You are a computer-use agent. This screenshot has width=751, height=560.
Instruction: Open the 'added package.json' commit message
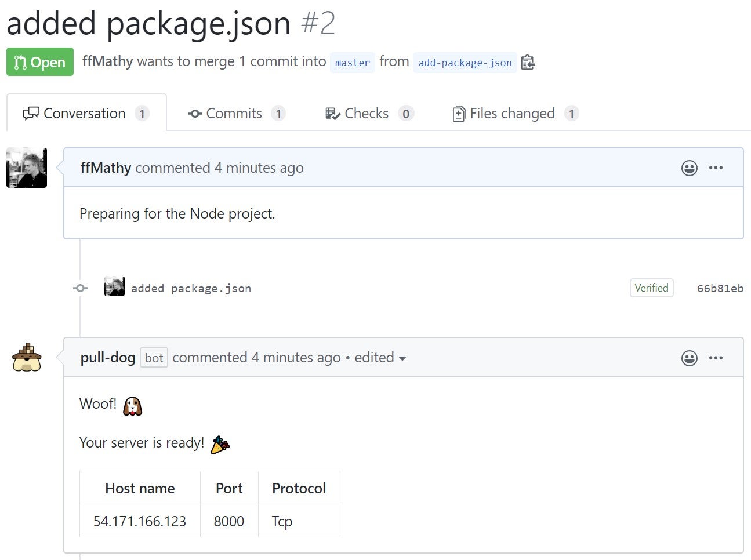(x=191, y=288)
